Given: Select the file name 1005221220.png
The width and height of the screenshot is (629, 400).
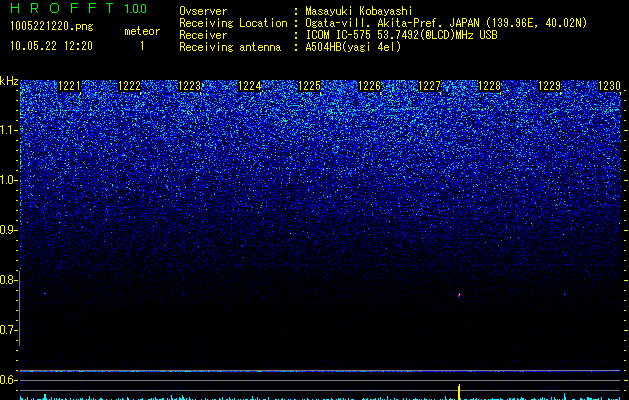Looking at the screenshot, I should [x=52, y=26].
